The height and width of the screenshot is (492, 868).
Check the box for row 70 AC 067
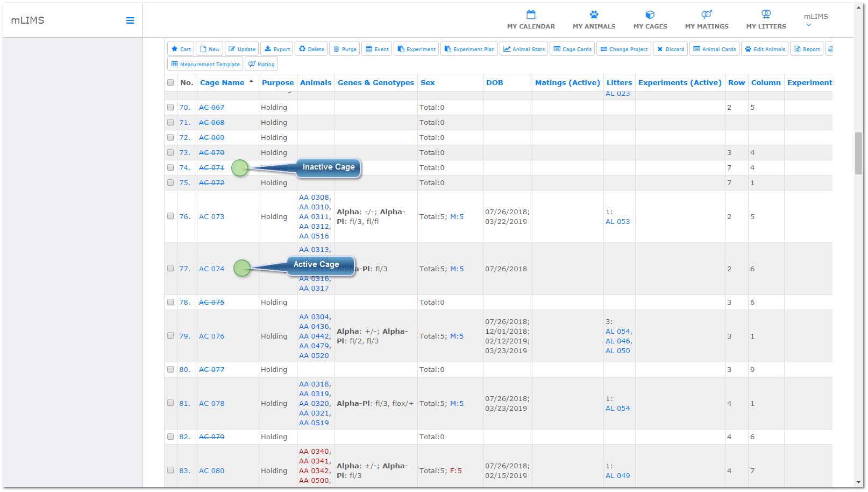pyautogui.click(x=170, y=107)
